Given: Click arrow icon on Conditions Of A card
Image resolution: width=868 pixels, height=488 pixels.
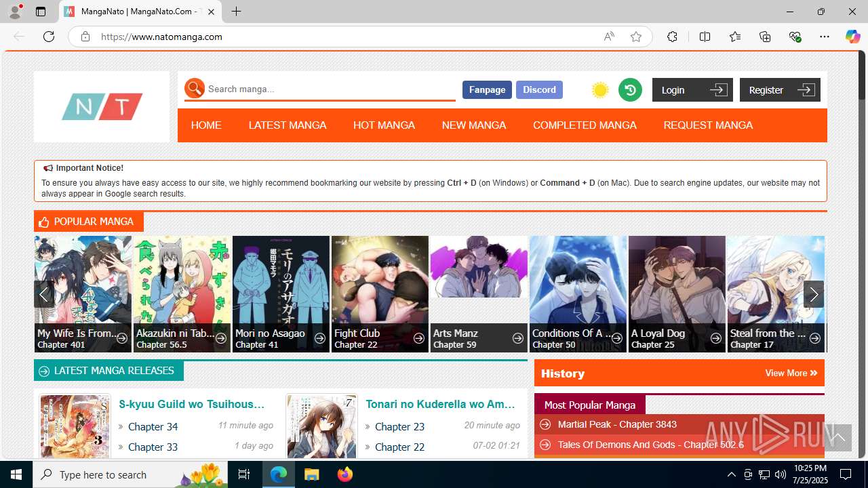Looking at the screenshot, I should (x=617, y=338).
